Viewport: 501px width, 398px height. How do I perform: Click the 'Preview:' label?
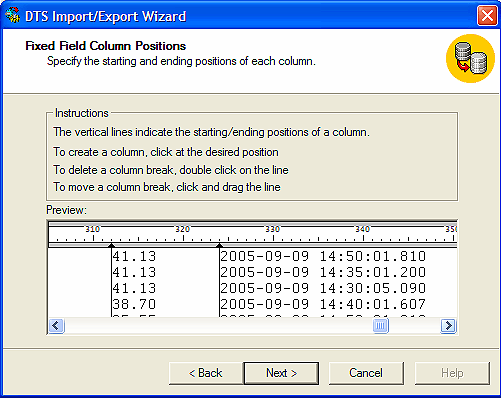[x=66, y=210]
